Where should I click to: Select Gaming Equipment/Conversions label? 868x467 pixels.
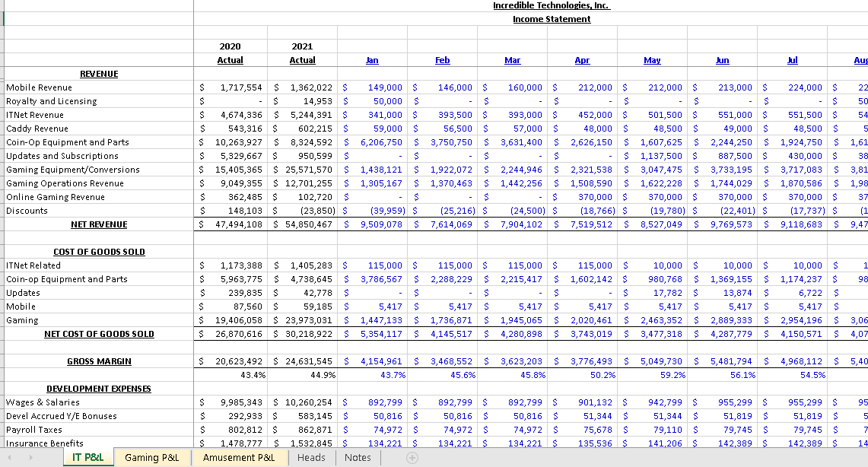tap(72, 170)
